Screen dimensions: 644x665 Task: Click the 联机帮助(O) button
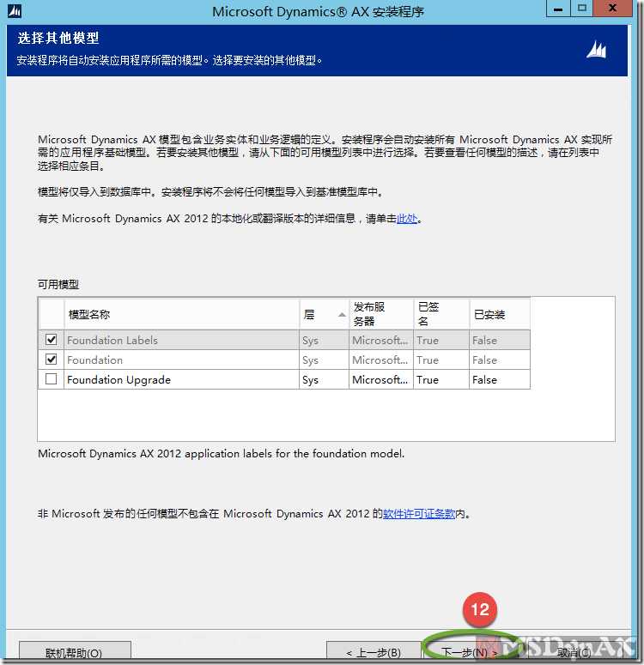click(x=75, y=651)
